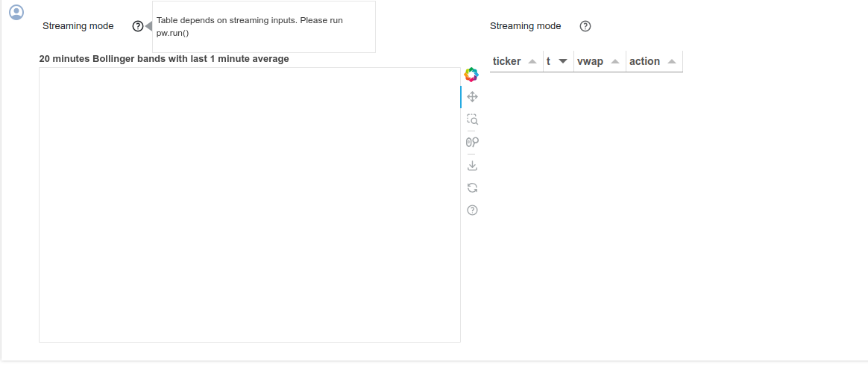The height and width of the screenshot is (365, 868).
Task: Click inside the empty Bollinger bands plot
Action: click(249, 205)
